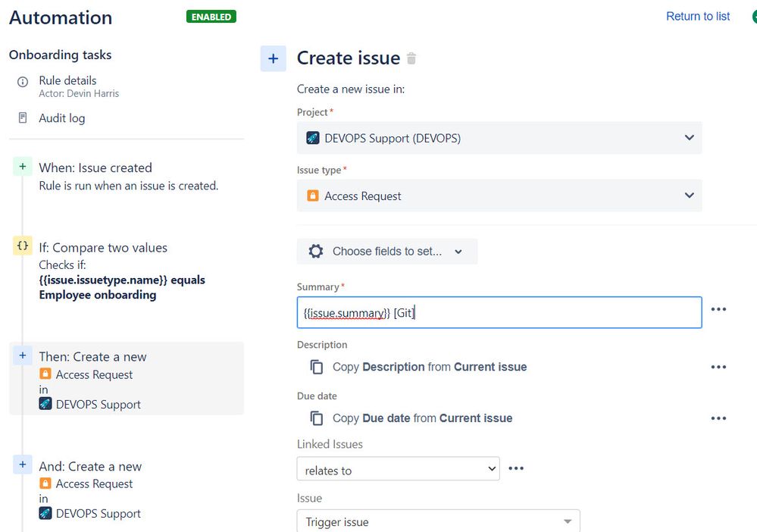Click the trash icon beside Create issue
The height and width of the screenshot is (532, 757).
[x=411, y=58]
